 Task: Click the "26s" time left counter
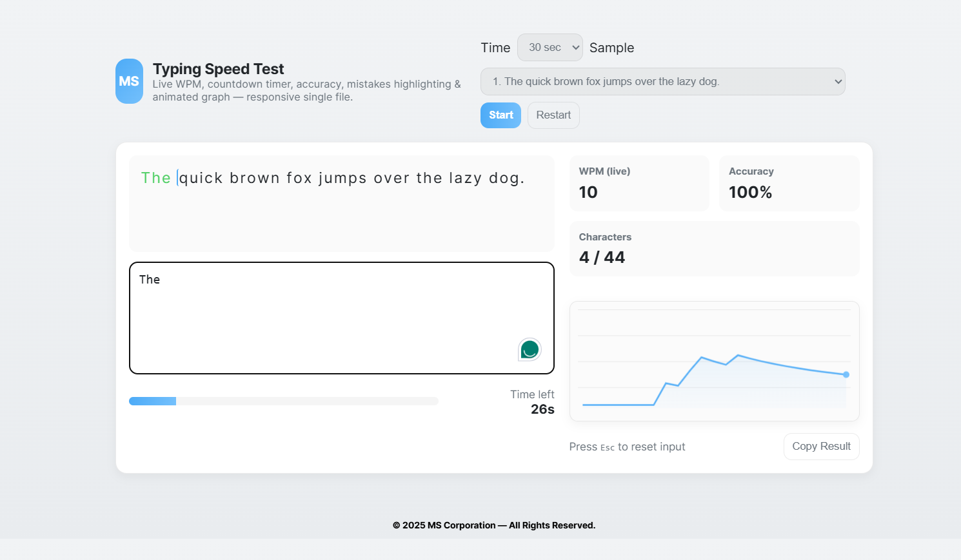(542, 409)
